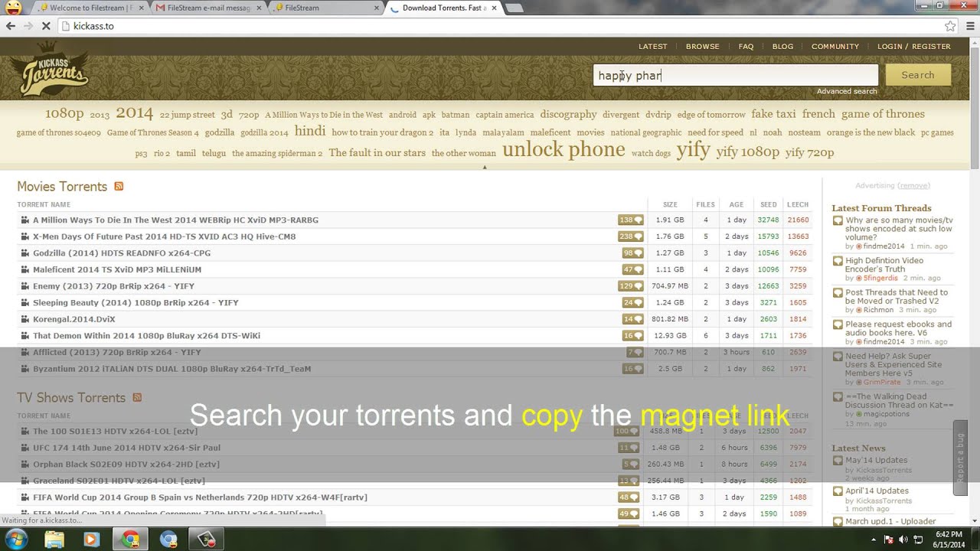Open Advanced search link

coord(847,92)
